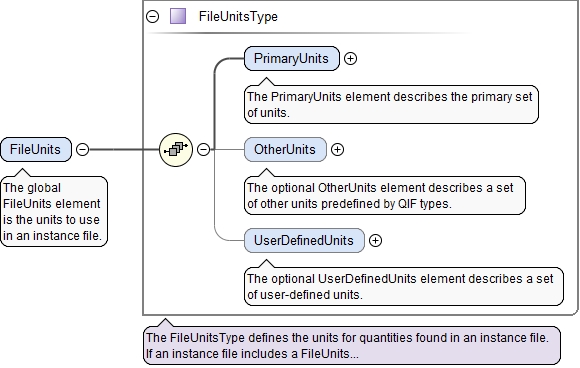Click the PrimaryUnits description annotation

point(391,105)
